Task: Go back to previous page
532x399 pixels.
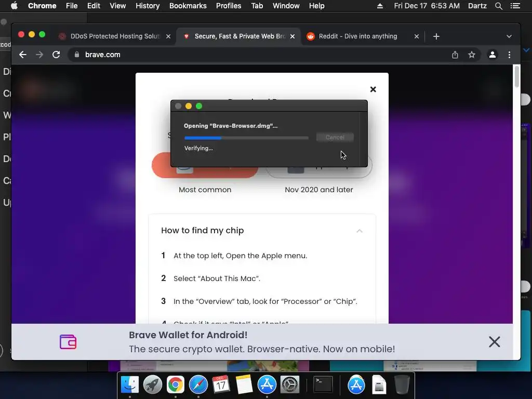Action: coord(23,55)
